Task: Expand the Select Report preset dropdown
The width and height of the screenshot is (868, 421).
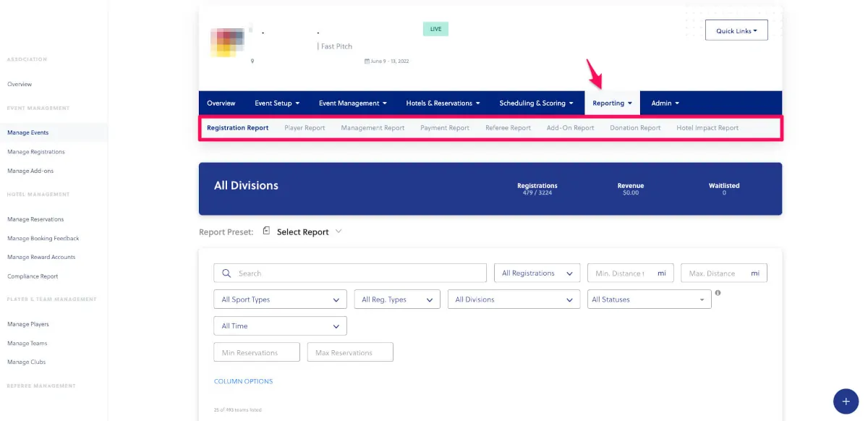Action: pos(309,232)
